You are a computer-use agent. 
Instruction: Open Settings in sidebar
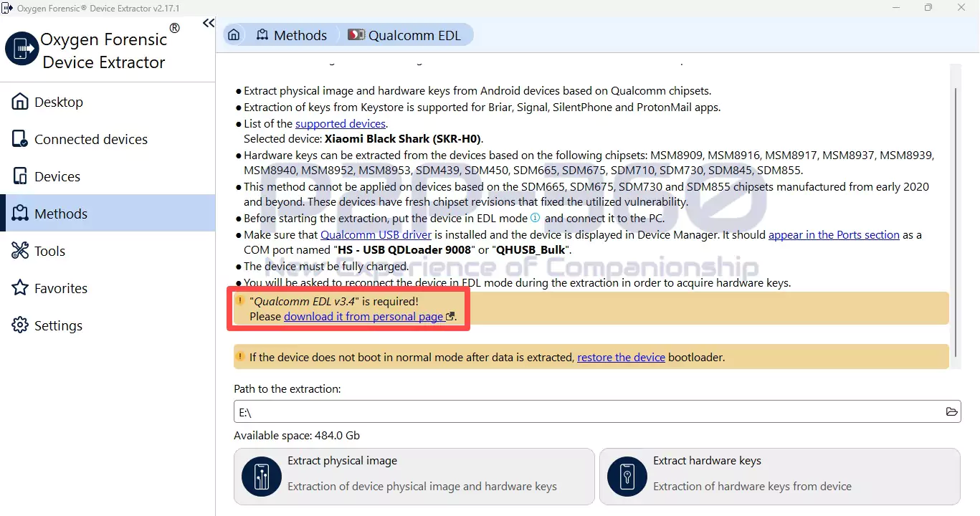(108, 325)
